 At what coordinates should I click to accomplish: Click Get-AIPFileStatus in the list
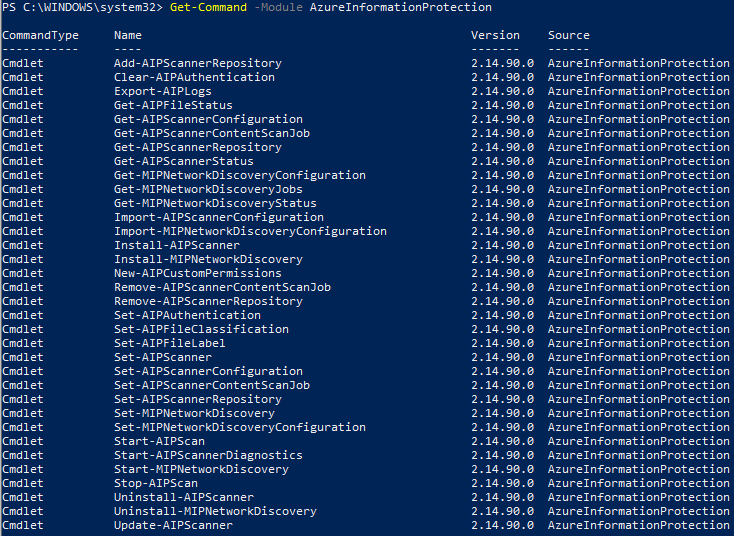click(173, 106)
